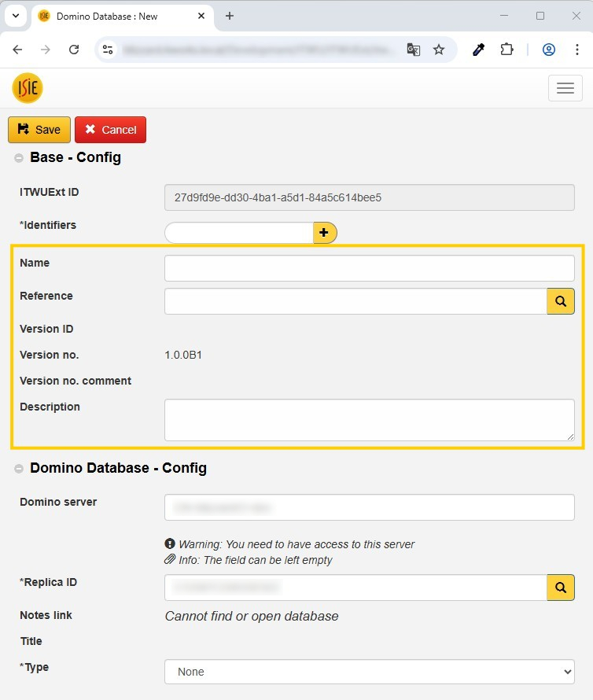Maximize the browser window
The image size is (593, 700).
540,16
